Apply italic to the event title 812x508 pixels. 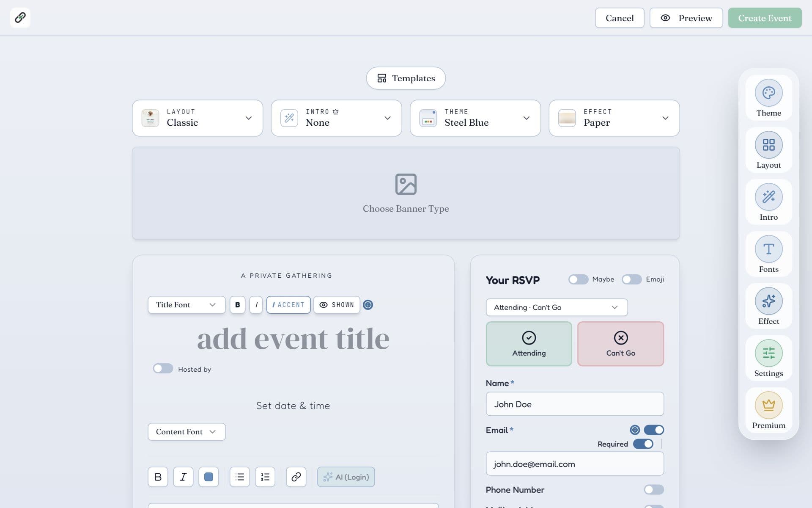coord(256,305)
